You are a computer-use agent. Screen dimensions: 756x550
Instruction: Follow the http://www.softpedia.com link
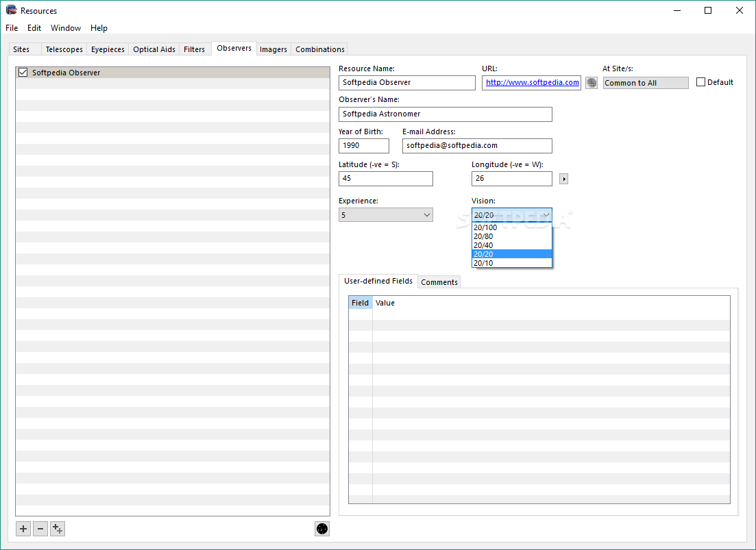point(533,82)
